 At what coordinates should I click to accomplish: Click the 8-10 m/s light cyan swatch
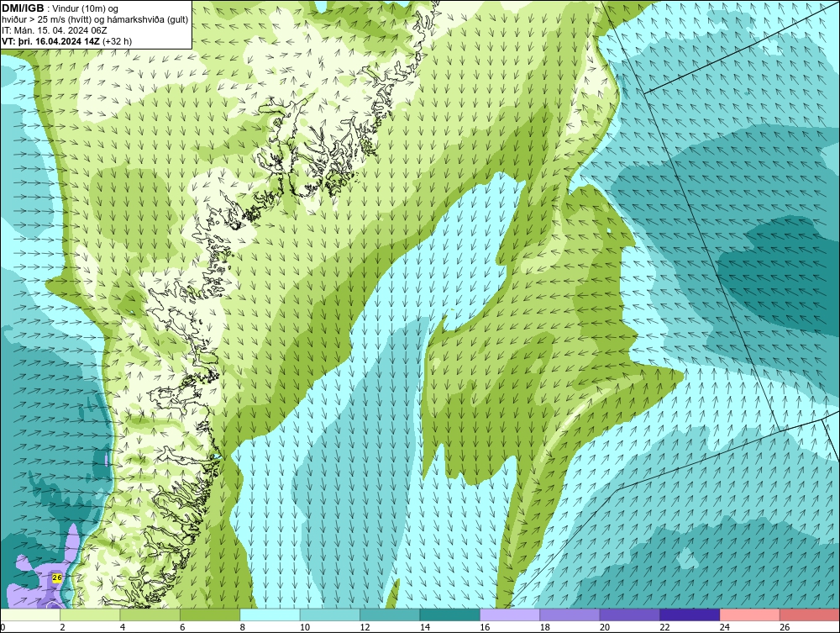coord(270,615)
